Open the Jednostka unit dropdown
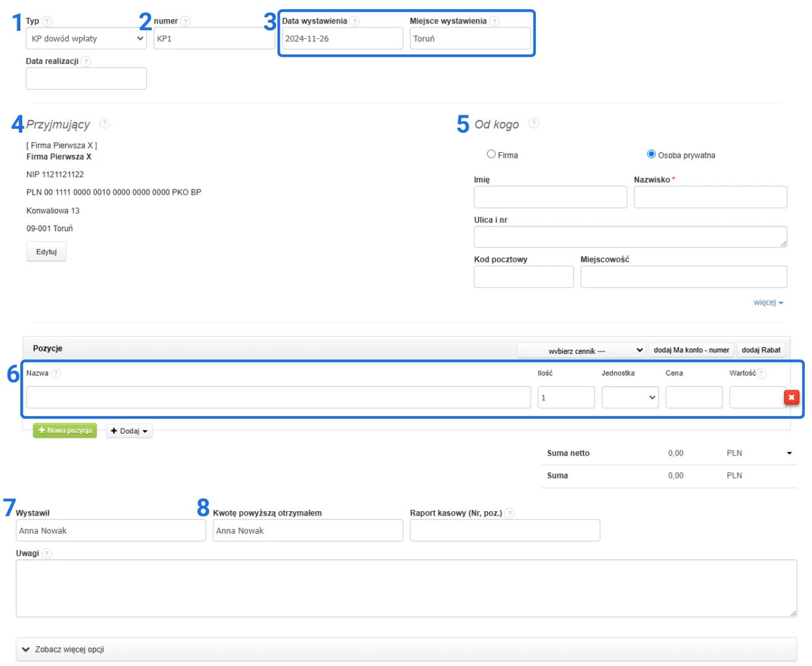The image size is (812, 666). pos(630,398)
